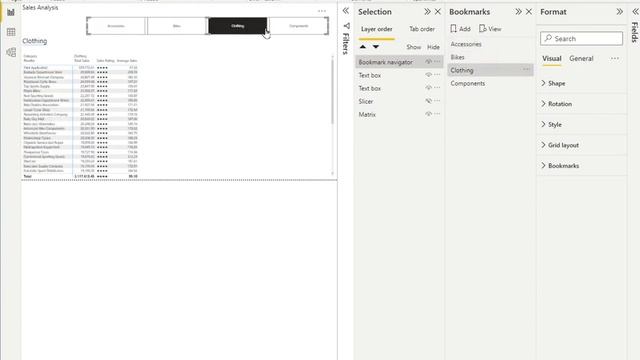Toggle second Text box visibility
The image size is (640, 360).
coord(428,88)
